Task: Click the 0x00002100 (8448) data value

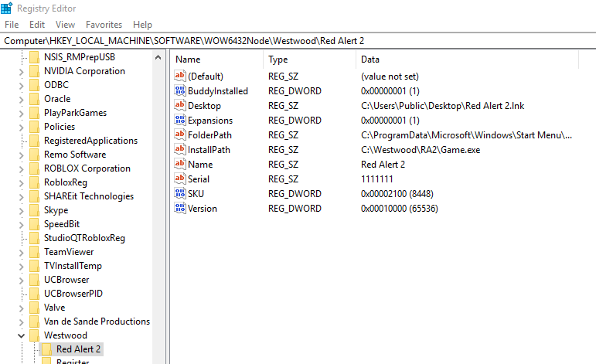Action: click(x=397, y=194)
